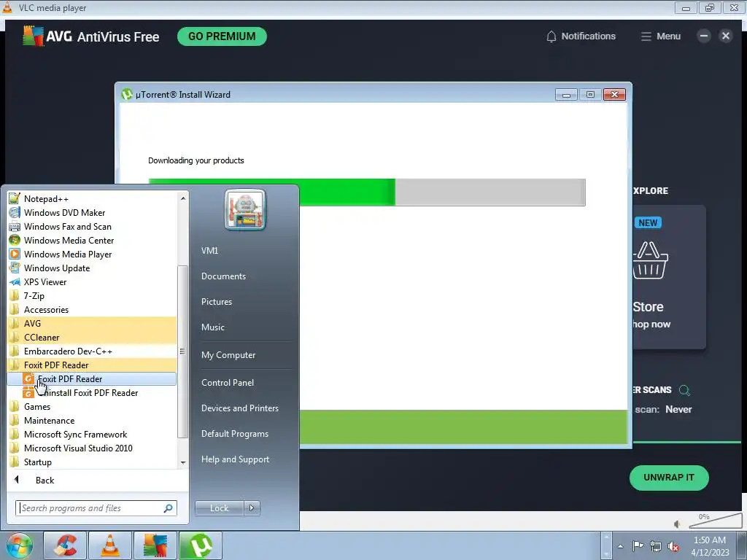Click the Action Center flag icon
Viewport: 747px width, 560px height.
pyautogui.click(x=638, y=546)
